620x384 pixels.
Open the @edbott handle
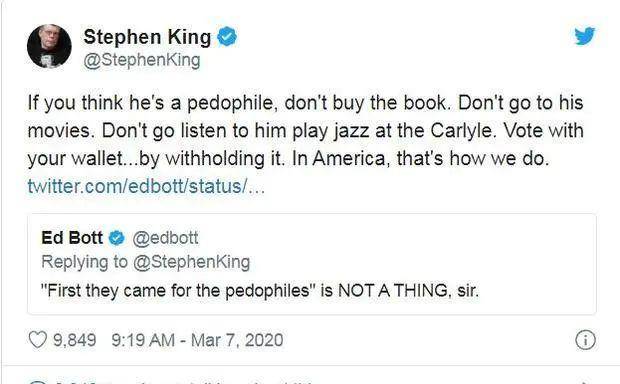165,238
